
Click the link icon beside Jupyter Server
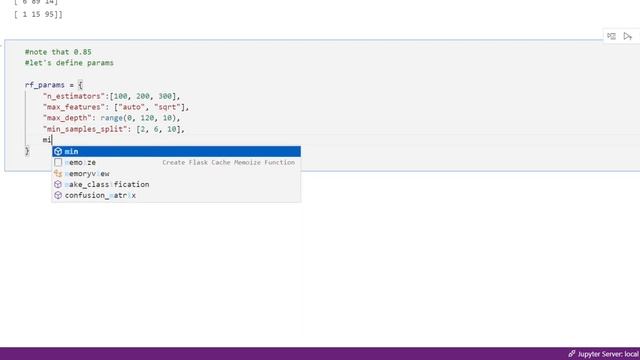[572, 354]
